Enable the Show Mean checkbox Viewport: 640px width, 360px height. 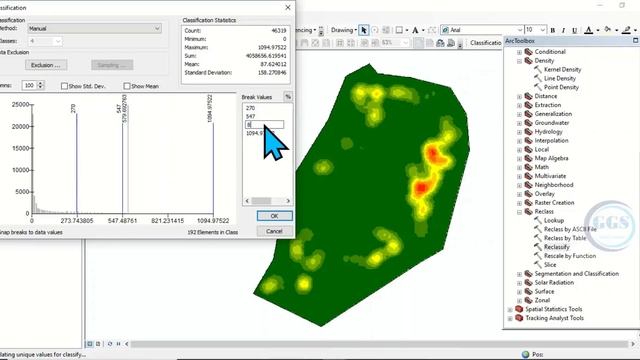[x=127, y=86]
